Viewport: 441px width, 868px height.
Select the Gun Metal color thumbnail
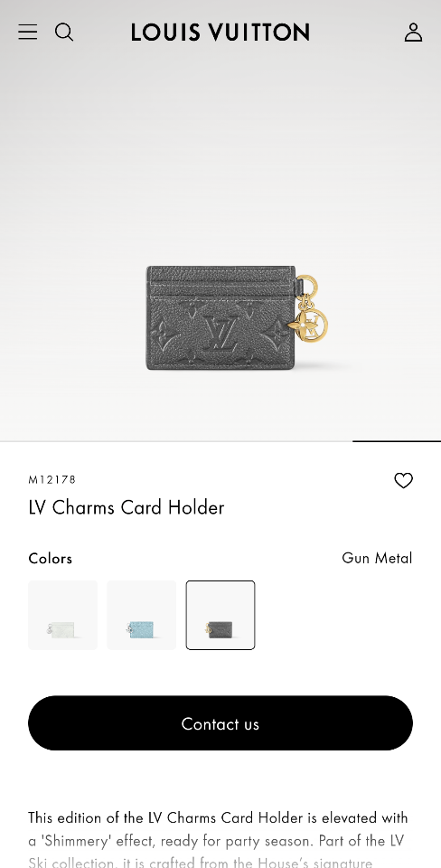[220, 615]
